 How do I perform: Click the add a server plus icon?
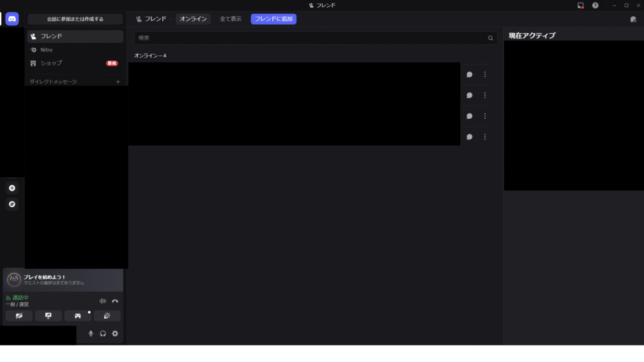pos(12,188)
